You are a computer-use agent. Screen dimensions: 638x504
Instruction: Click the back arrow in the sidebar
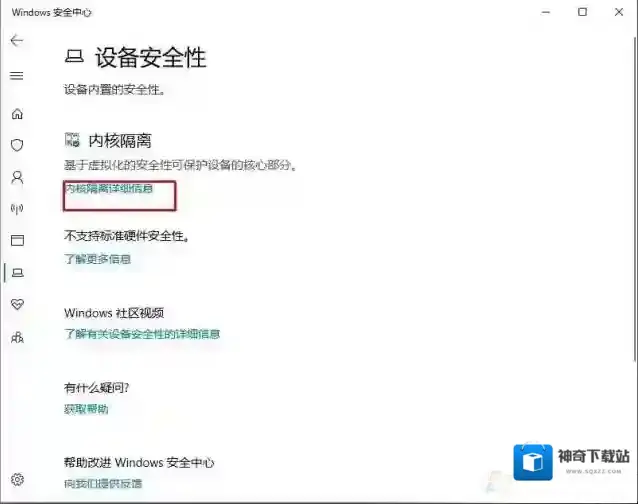16,41
